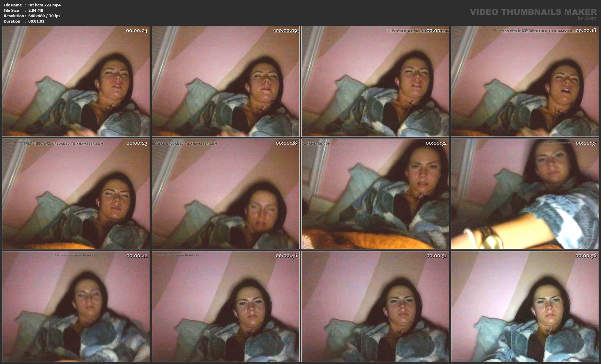Open the 00:00:42 thumbnail frame
Image resolution: width=601 pixels, height=364 pixels.
click(76, 306)
